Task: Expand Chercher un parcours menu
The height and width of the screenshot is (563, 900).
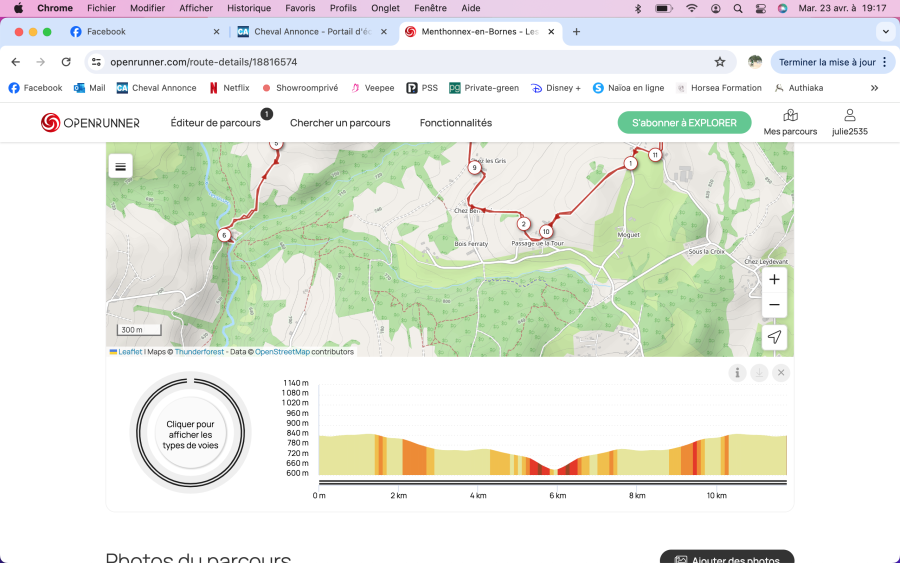Action: (x=340, y=123)
